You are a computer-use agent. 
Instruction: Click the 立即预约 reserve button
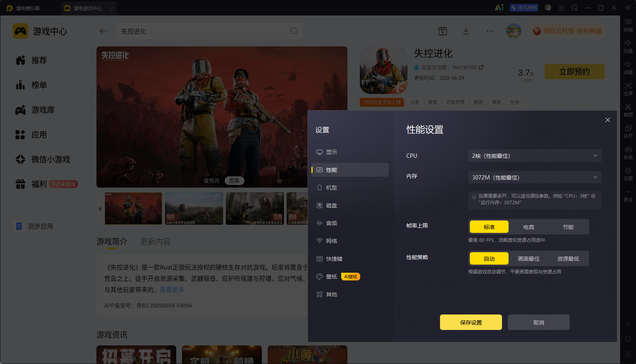(x=574, y=72)
